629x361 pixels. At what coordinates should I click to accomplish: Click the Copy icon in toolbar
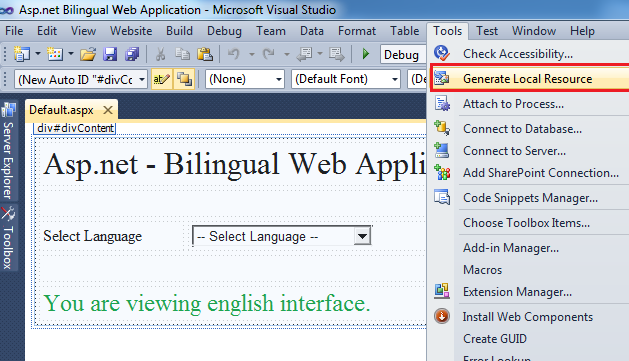183,54
